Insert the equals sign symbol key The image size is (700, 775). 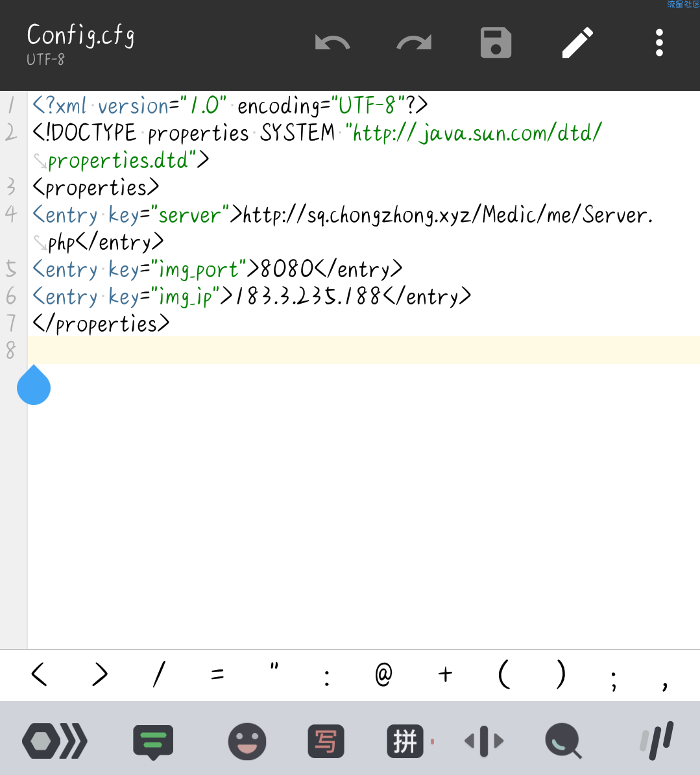coord(217,674)
